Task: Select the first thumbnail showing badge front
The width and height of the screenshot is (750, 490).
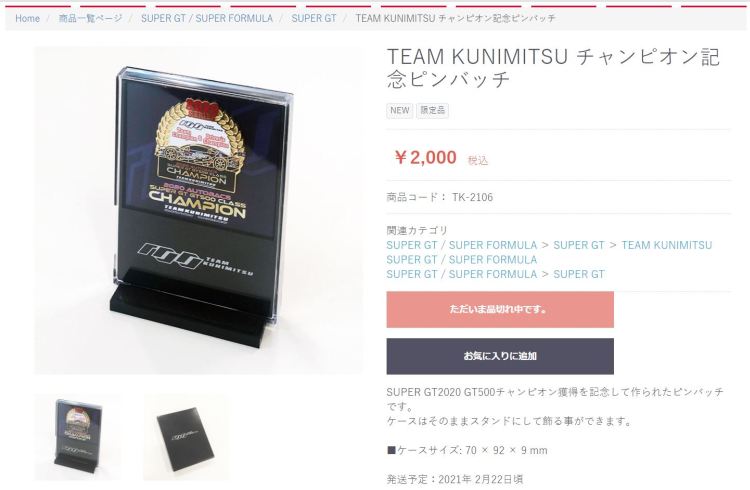Action: [x=77, y=437]
